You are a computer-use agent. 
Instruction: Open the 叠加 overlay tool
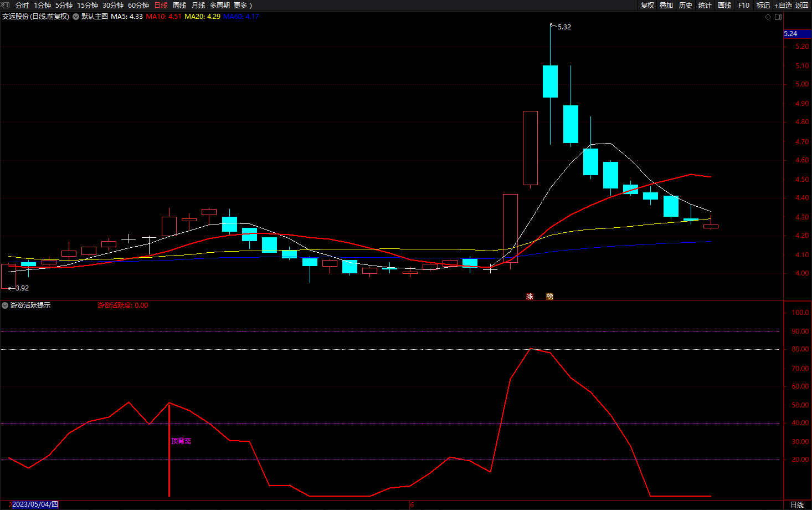(666, 5)
